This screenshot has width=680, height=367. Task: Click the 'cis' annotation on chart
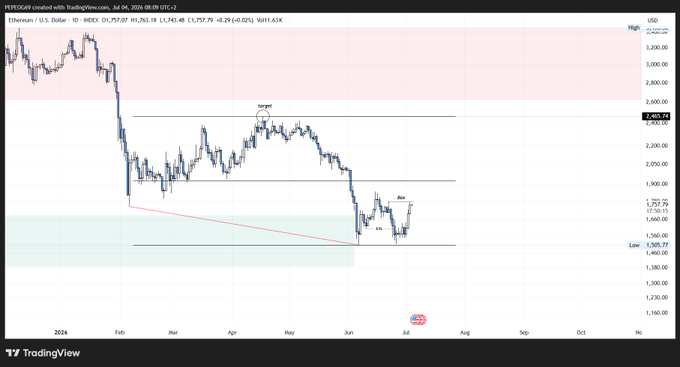[379, 228]
